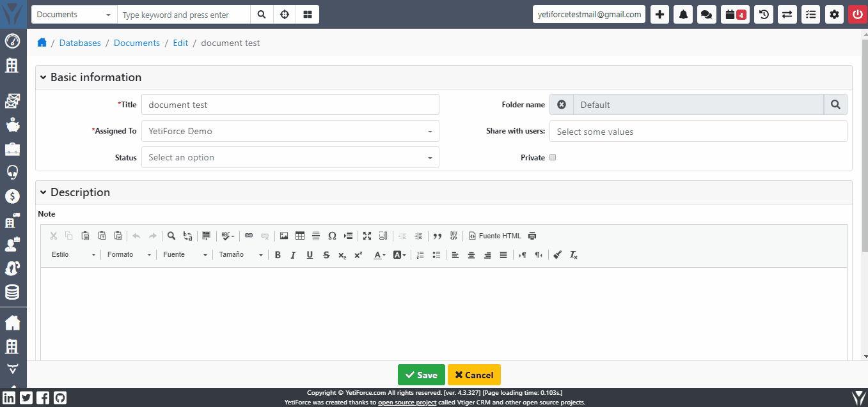Open calendar icon with badge 4
868x407 pixels.
pyautogui.click(x=735, y=15)
